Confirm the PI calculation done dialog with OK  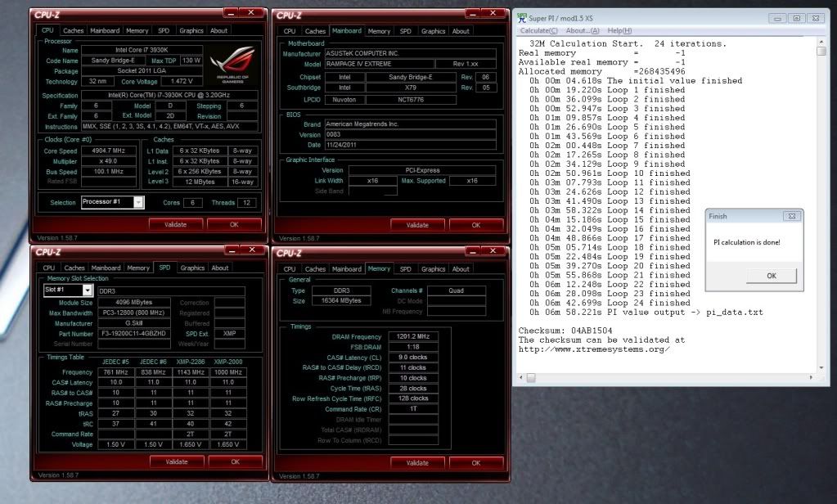pyautogui.click(x=772, y=276)
